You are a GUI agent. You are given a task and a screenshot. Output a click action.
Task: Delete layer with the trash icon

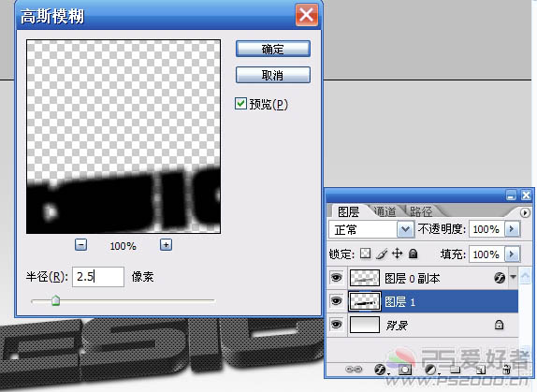pyautogui.click(x=507, y=370)
